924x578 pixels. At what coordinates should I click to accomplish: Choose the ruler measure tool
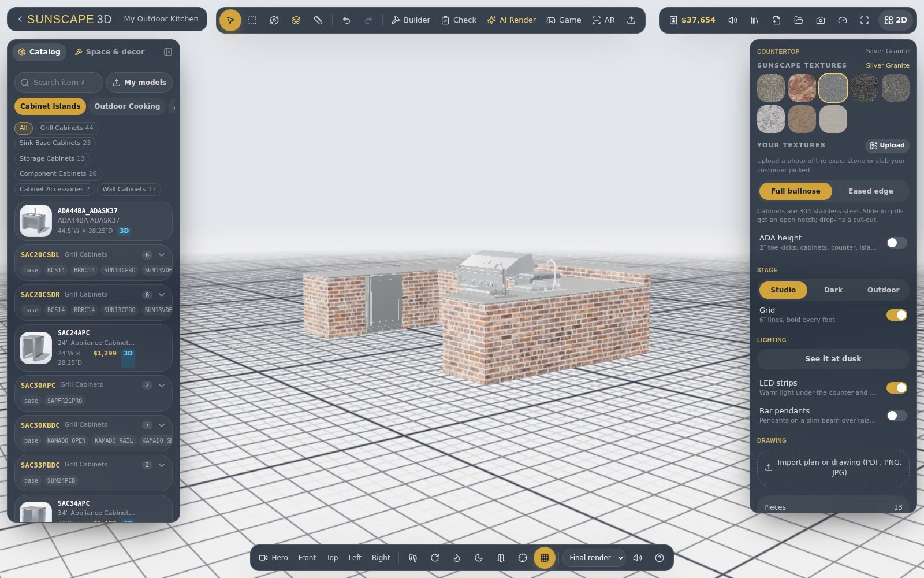coord(318,20)
